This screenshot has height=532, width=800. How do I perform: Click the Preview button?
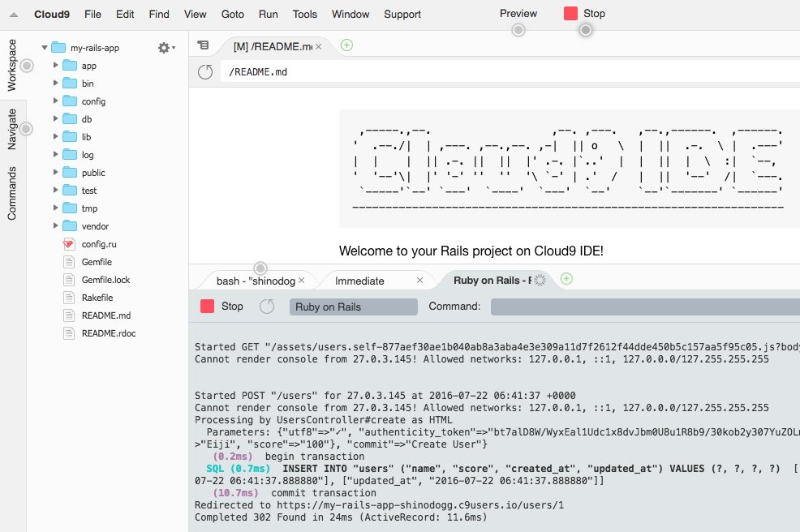click(x=517, y=13)
